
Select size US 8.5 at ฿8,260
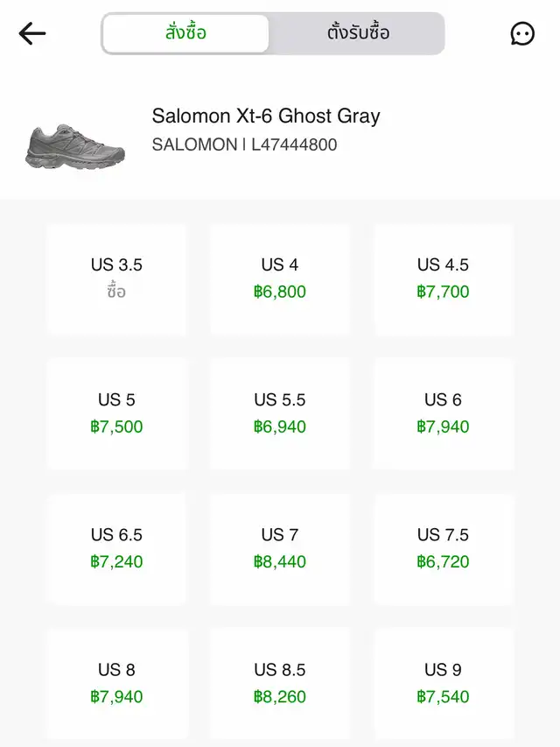280,683
